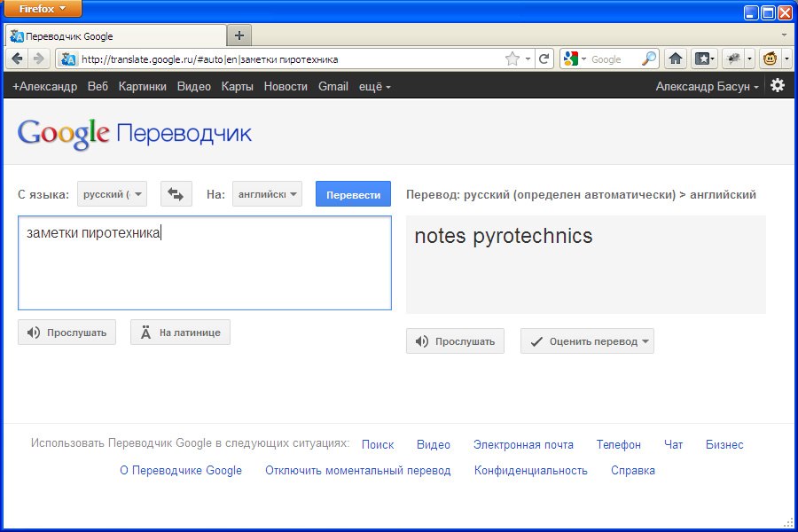The image size is (798, 532).
Task: Expand the target language dropdown 'английский'
Action: pos(267,194)
